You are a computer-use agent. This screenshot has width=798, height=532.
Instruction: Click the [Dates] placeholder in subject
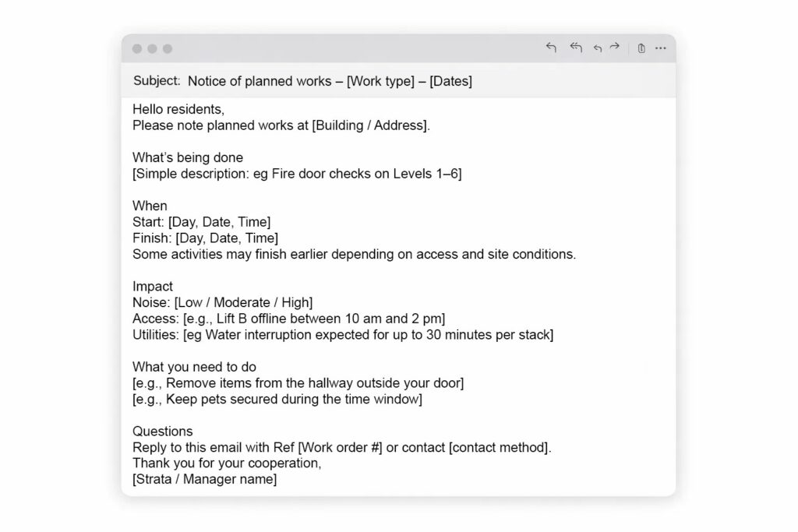450,81
